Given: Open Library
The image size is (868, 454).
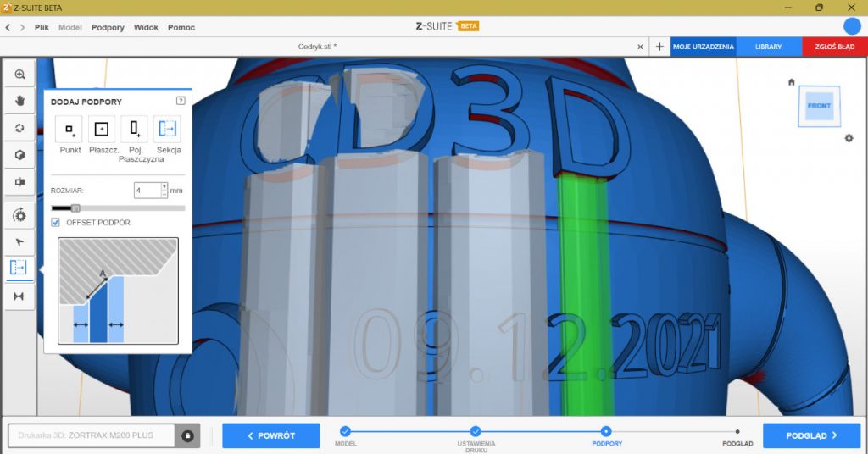Looking at the screenshot, I should [x=768, y=47].
